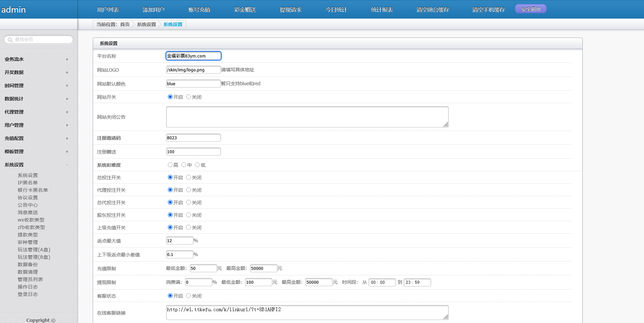The width and height of the screenshot is (644, 323).
Task: Click the 提现限制 start time field
Action: [382, 282]
